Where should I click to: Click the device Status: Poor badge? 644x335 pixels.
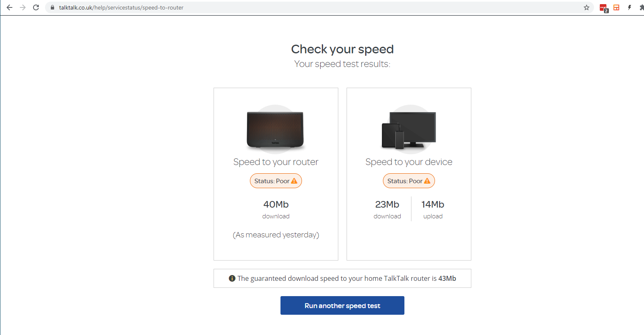(409, 180)
